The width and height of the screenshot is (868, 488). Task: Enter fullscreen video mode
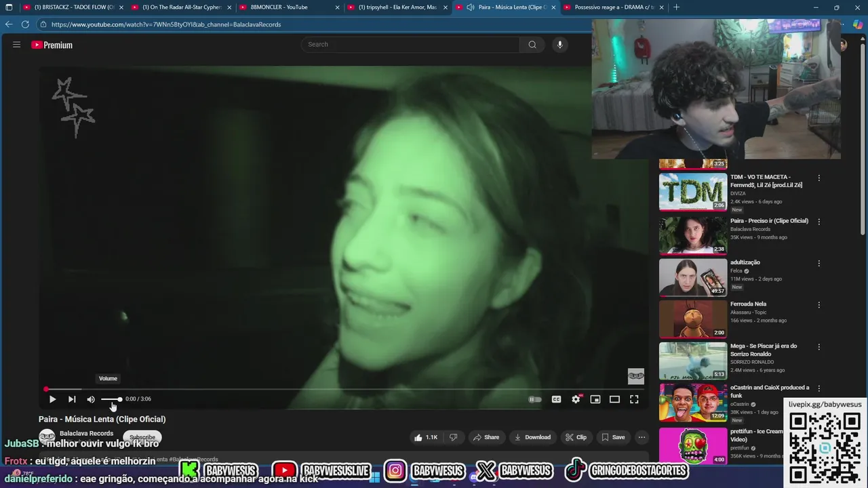pyautogui.click(x=634, y=399)
